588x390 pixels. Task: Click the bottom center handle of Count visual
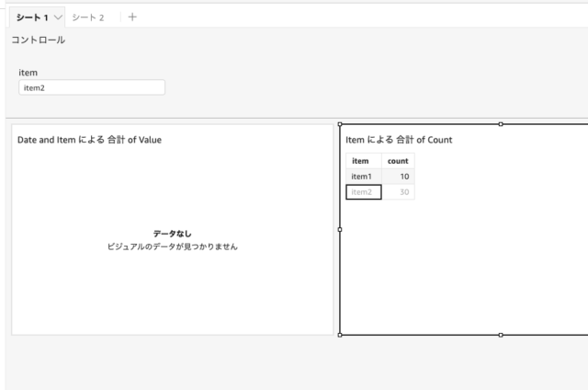coord(501,335)
